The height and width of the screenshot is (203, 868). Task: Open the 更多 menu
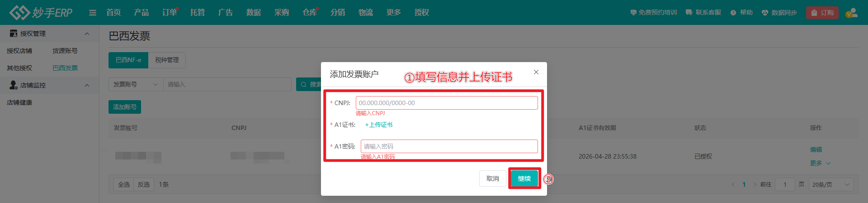(394, 12)
